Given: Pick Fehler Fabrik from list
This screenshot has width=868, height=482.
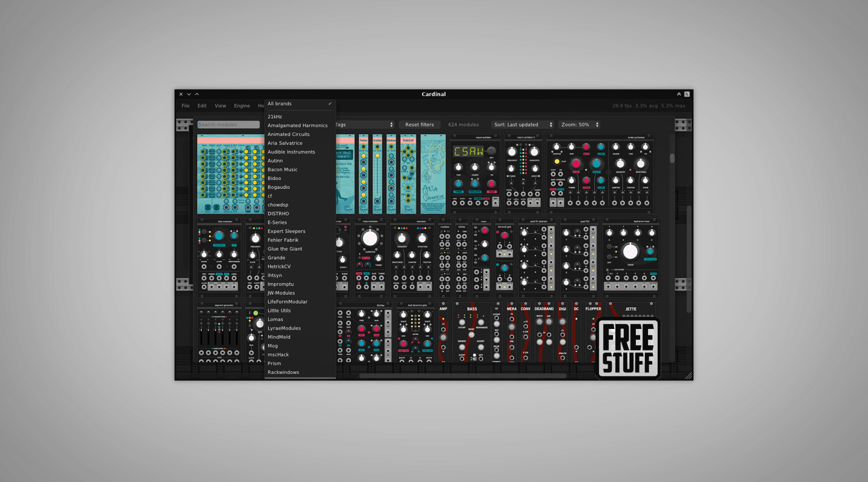Looking at the screenshot, I should [300, 240].
